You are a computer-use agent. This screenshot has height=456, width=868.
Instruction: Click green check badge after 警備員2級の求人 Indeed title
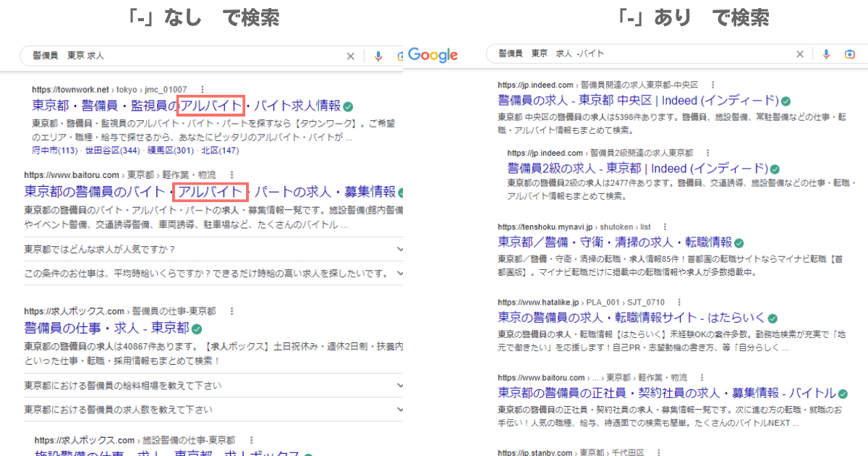coord(775,169)
